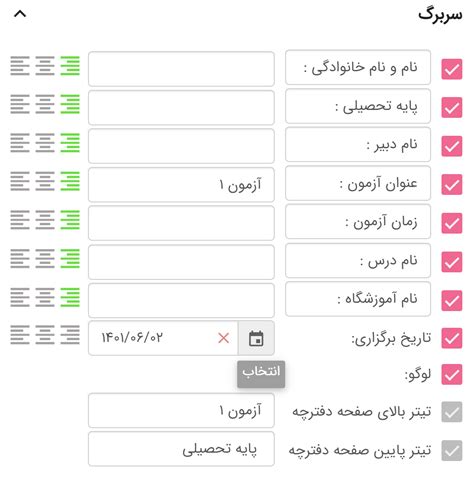This screenshot has width=474, height=481.
Task: Uncheck the نام و نام خانوادگی checkbox
Action: point(452,69)
